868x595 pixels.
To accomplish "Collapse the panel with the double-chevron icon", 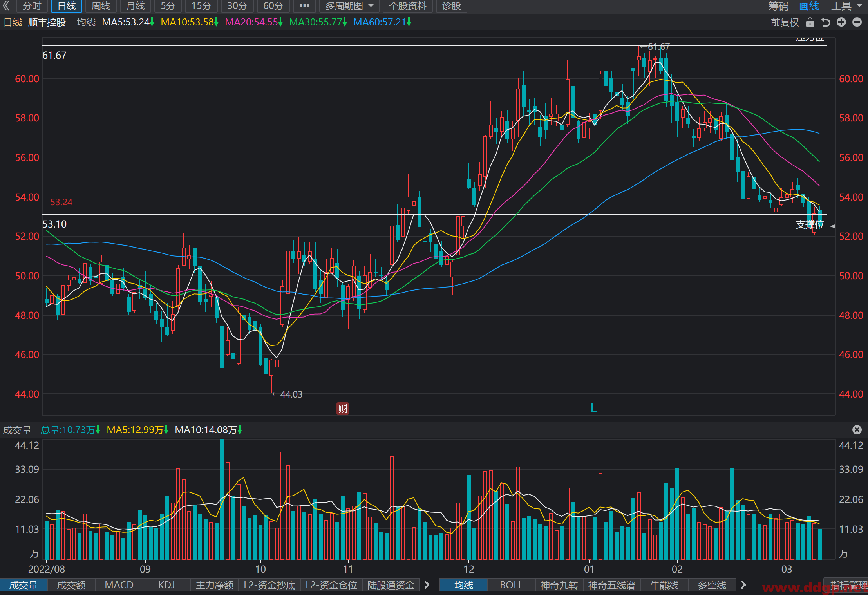I will point(6,6).
